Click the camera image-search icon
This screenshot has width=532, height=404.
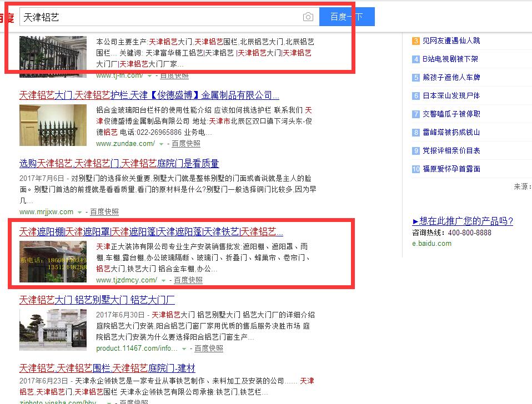point(308,17)
